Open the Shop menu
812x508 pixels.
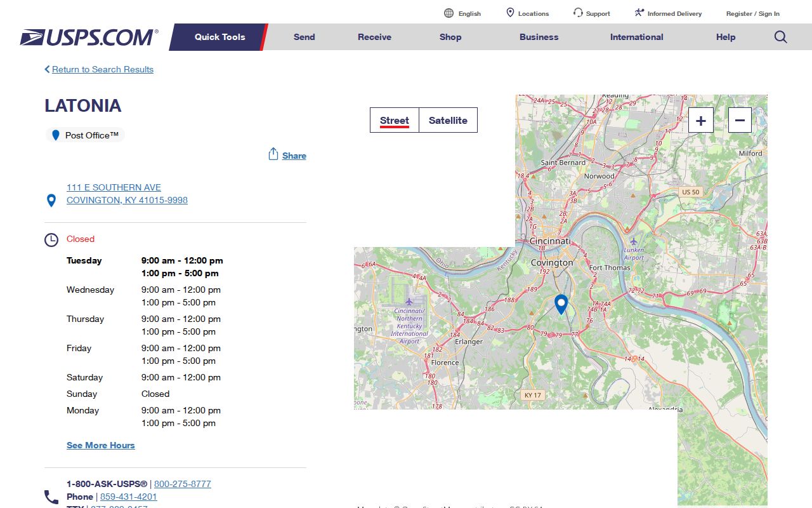pos(450,37)
